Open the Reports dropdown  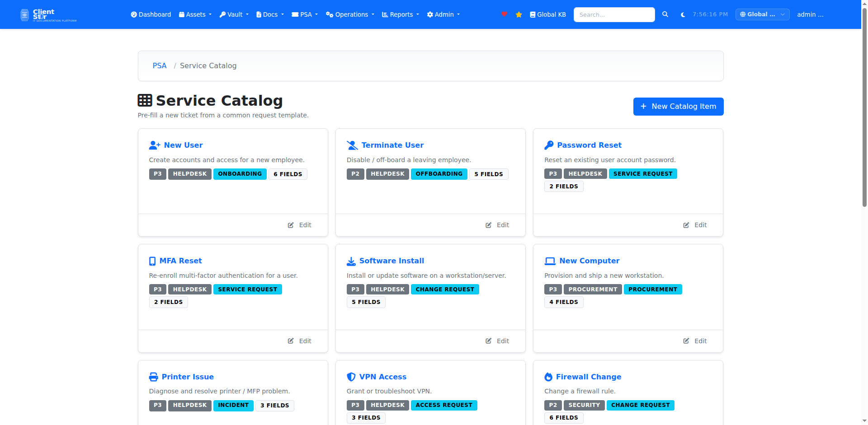(x=401, y=14)
